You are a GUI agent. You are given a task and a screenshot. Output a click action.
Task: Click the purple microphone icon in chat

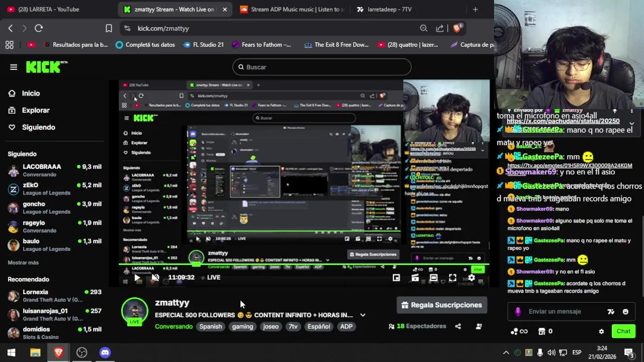pyautogui.click(x=518, y=312)
